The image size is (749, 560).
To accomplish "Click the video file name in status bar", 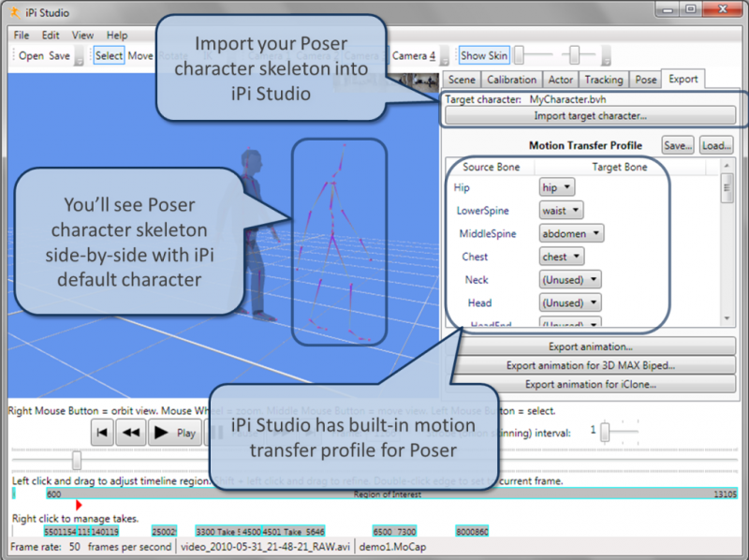I will pyautogui.click(x=265, y=547).
